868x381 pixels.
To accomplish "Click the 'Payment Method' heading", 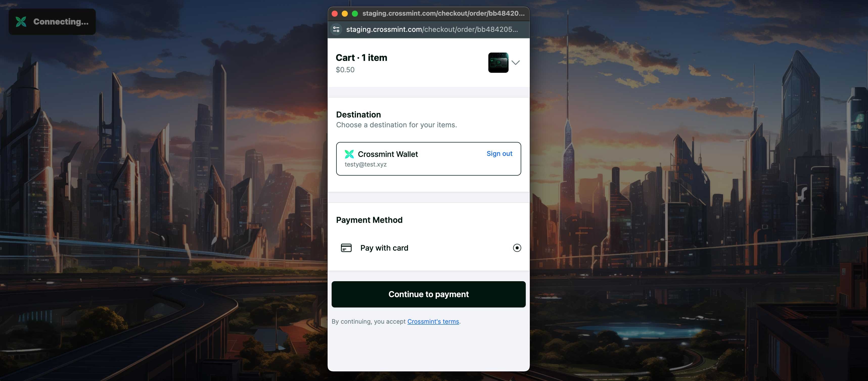I will pos(369,220).
